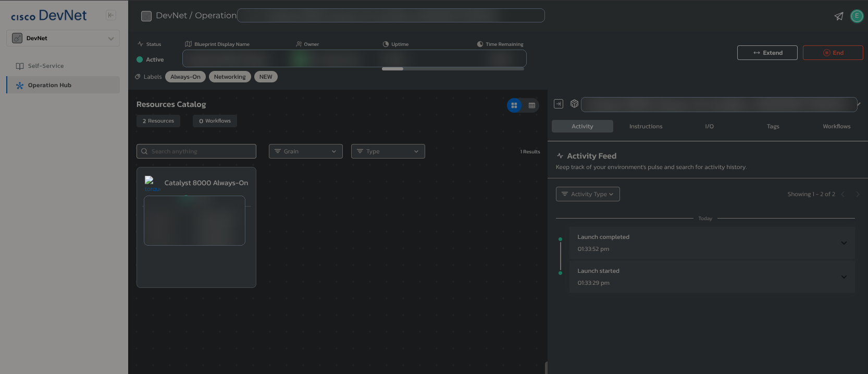This screenshot has width=868, height=374.
Task: Click the Active status indicator
Action: 151,59
